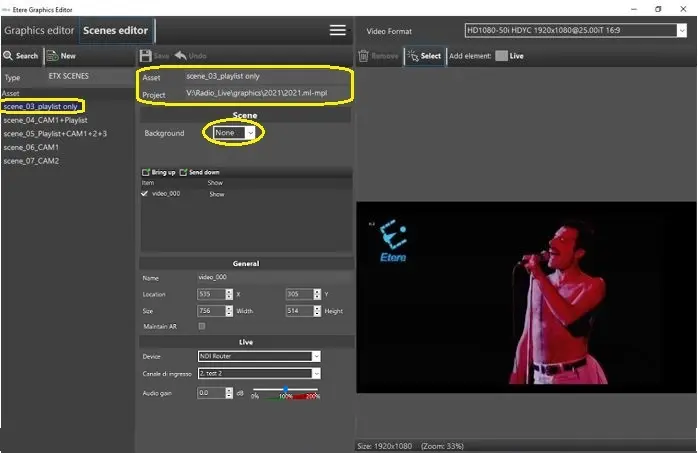
Task: Click the Search magnifier icon
Action: click(x=9, y=56)
